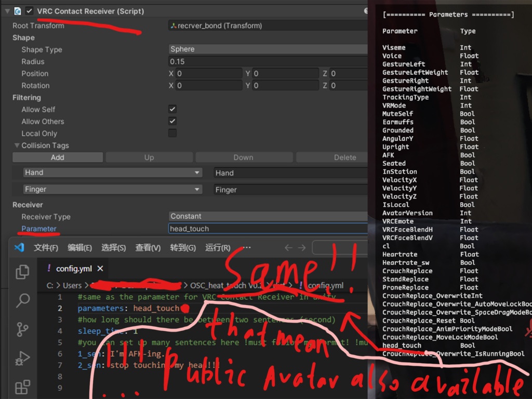The height and width of the screenshot is (399, 532).
Task: Open the Shape Type dropdown showing Sphere
Action: point(268,49)
